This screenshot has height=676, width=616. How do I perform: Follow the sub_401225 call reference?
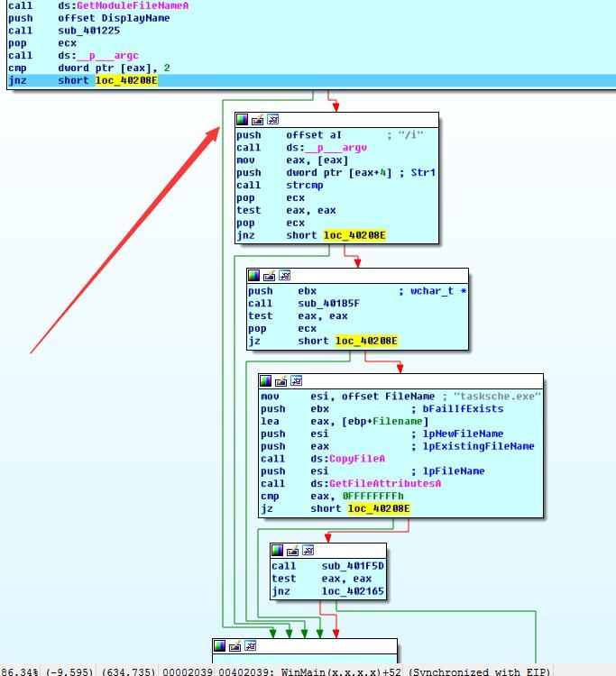[x=89, y=31]
